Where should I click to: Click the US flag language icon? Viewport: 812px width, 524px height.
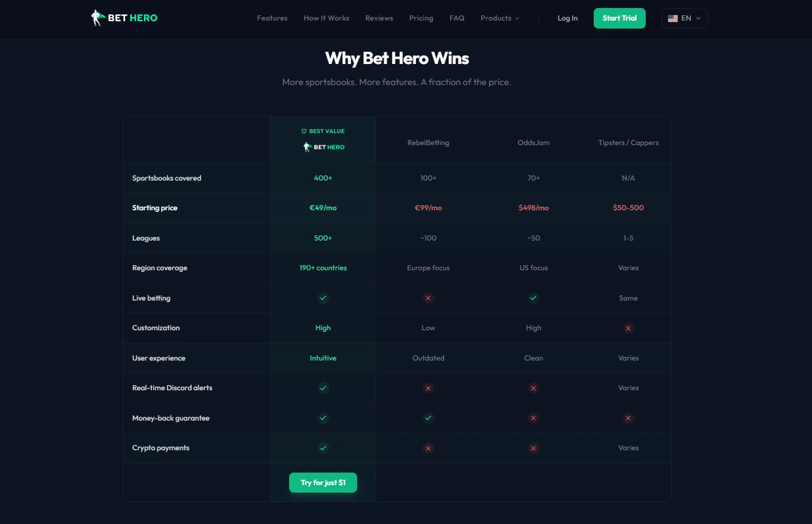click(x=673, y=18)
